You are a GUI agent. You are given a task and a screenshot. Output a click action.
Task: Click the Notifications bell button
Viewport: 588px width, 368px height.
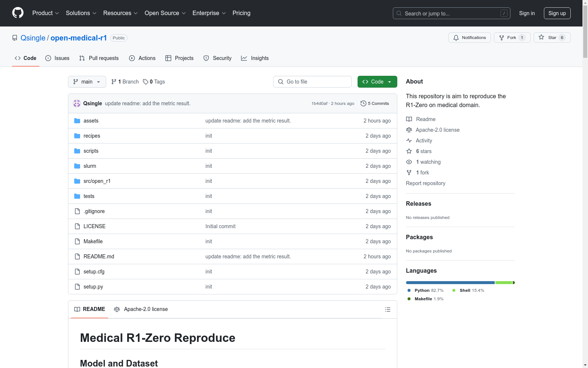pyautogui.click(x=469, y=38)
